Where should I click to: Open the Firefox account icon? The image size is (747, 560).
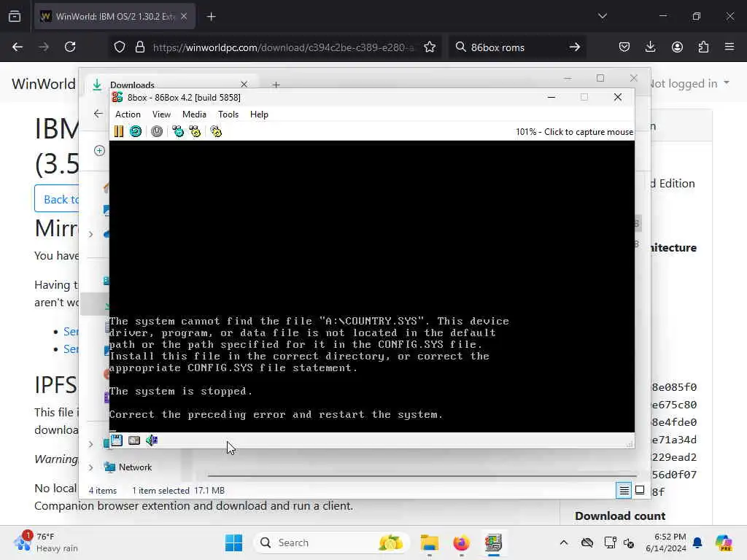point(677,47)
